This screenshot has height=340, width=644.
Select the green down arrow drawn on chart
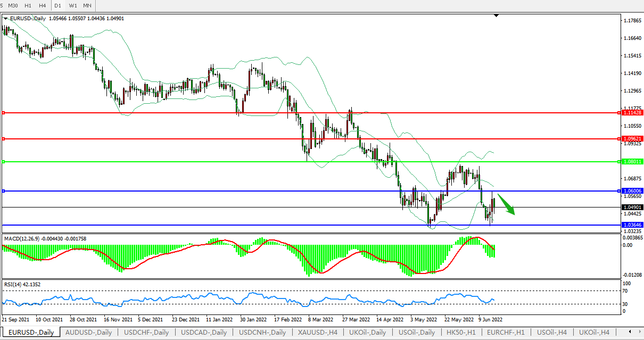pos(507,205)
